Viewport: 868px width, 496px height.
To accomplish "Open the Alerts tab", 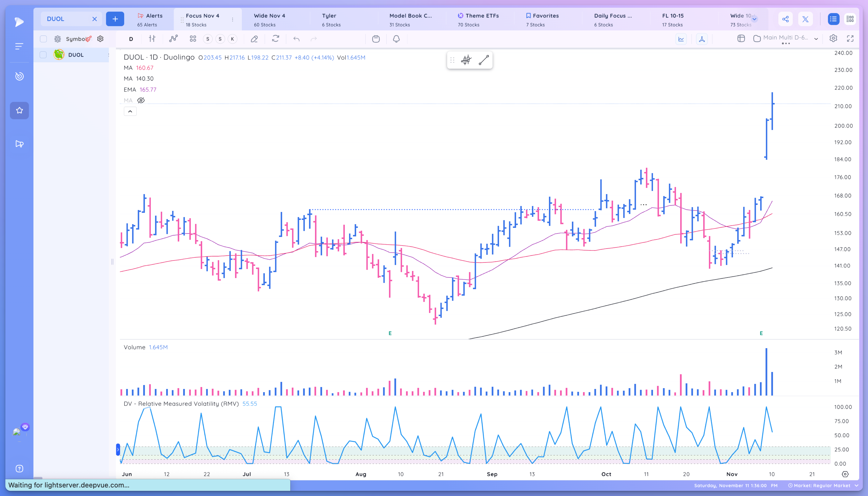I will click(150, 20).
